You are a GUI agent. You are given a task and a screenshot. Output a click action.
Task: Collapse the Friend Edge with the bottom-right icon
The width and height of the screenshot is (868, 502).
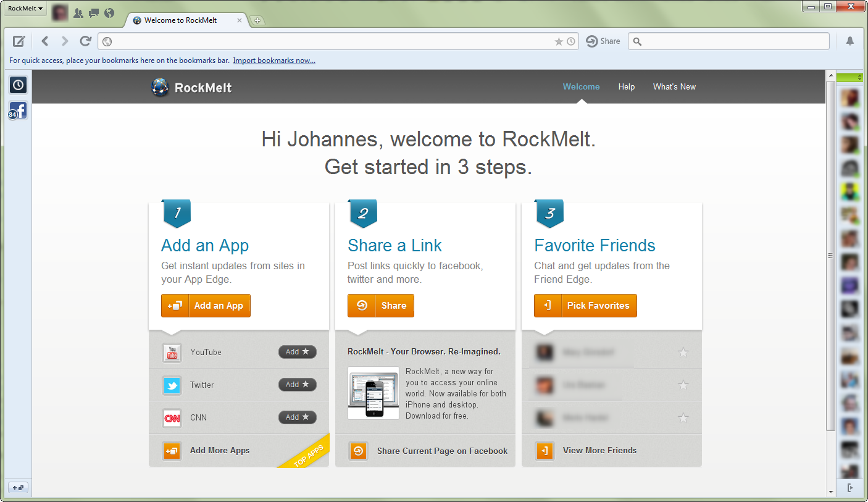click(x=850, y=488)
